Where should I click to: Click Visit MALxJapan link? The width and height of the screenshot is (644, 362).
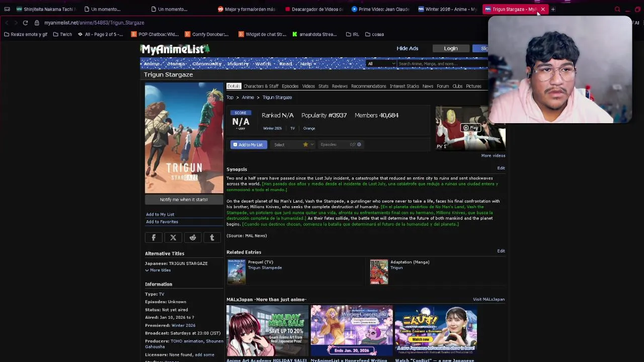pyautogui.click(x=489, y=300)
